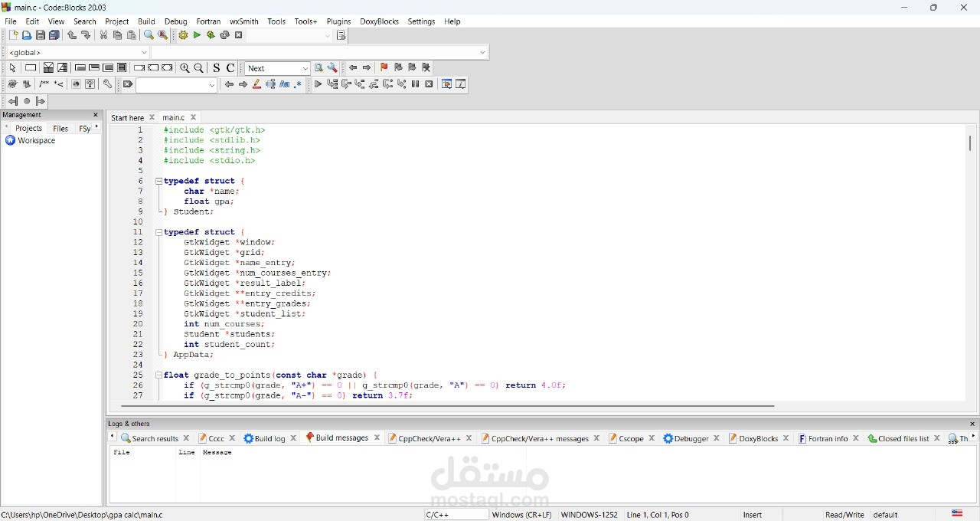Click the Insert mode status bar entry
This screenshot has width=980, height=521.
(753, 515)
